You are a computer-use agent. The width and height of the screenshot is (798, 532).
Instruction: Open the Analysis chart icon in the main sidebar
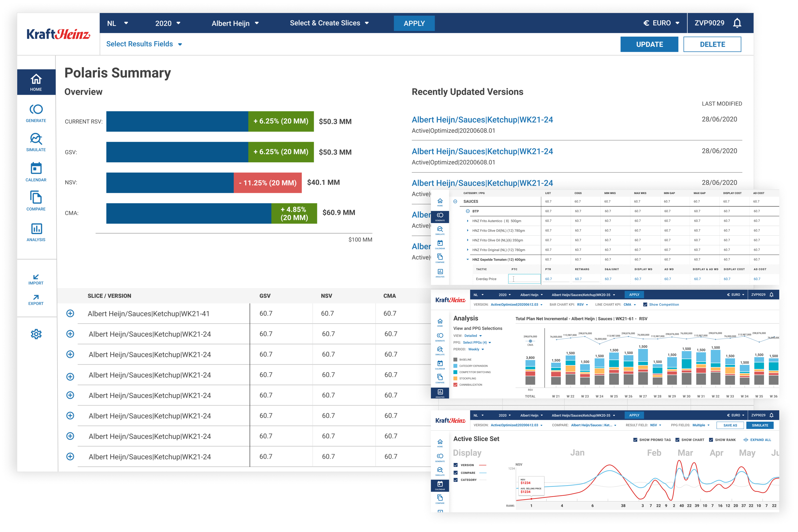point(36,229)
